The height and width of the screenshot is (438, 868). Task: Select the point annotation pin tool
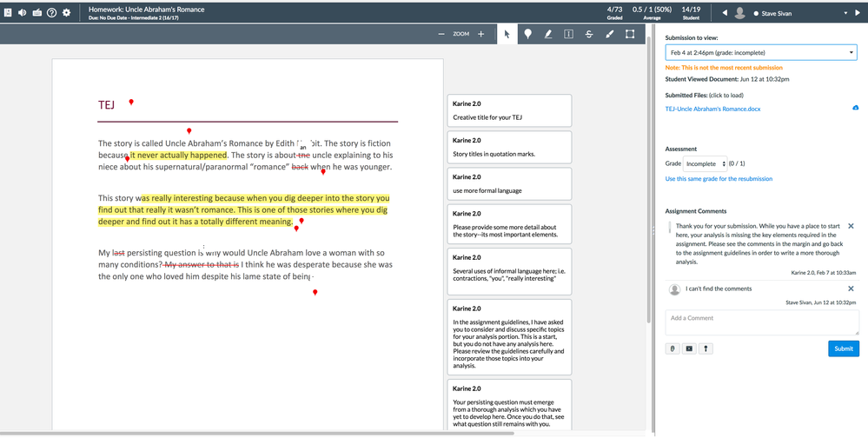click(x=527, y=34)
